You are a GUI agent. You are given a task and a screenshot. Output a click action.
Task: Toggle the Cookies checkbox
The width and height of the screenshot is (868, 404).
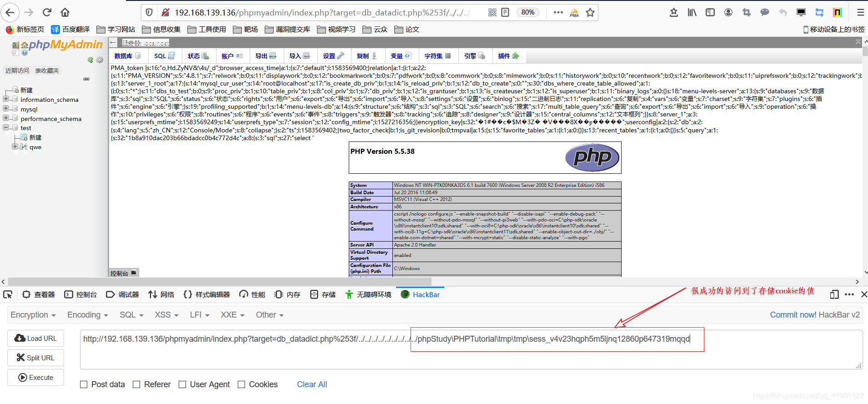point(241,384)
